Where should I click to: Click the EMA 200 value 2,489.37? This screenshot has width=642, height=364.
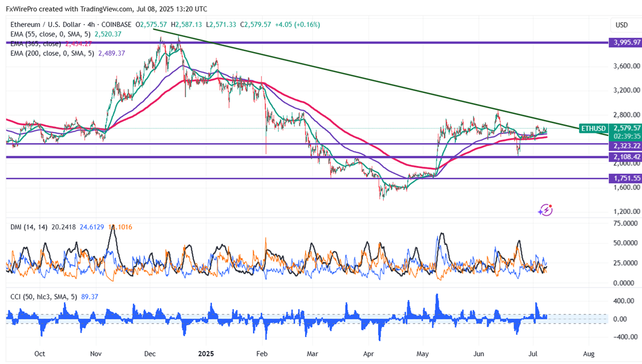pyautogui.click(x=112, y=54)
